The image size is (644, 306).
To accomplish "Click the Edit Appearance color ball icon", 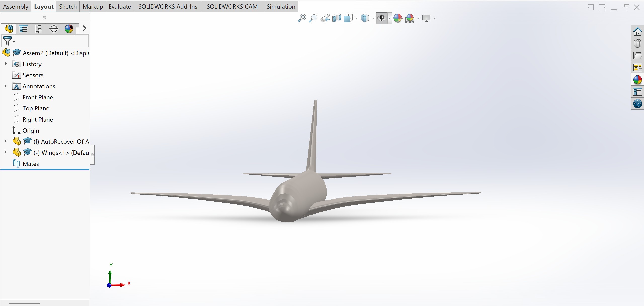I will pyautogui.click(x=398, y=18).
